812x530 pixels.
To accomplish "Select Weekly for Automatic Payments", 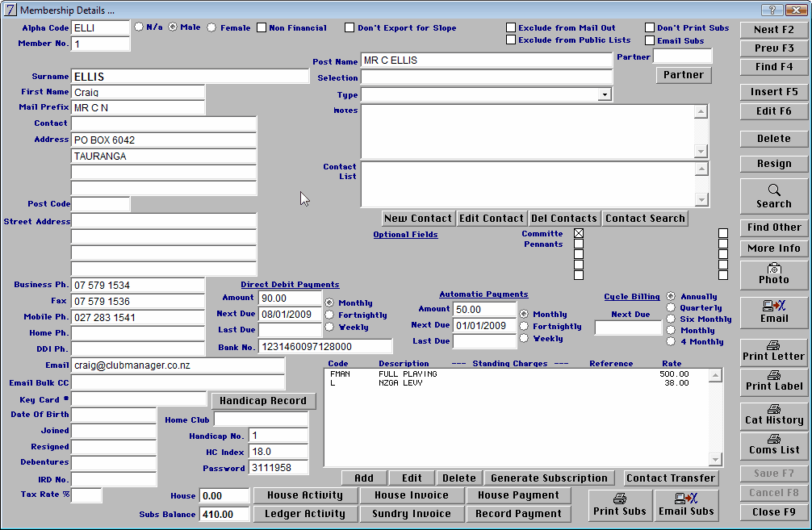I will tap(524, 338).
